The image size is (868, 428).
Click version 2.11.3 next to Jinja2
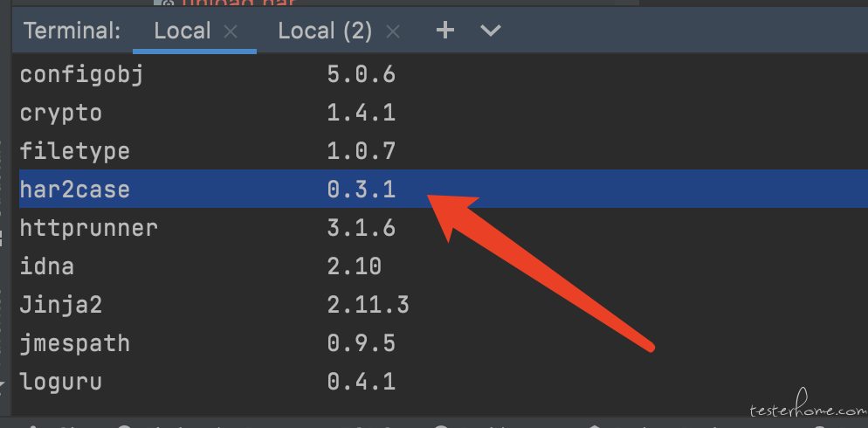pos(368,305)
